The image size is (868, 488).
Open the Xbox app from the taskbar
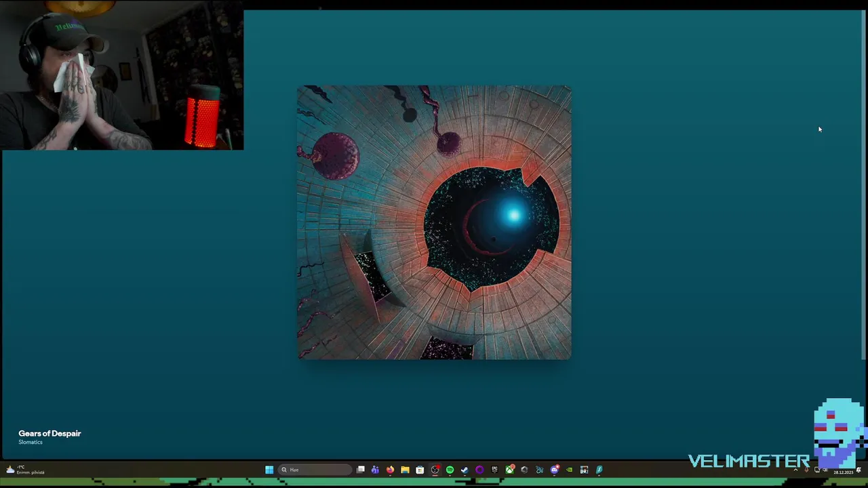(509, 470)
